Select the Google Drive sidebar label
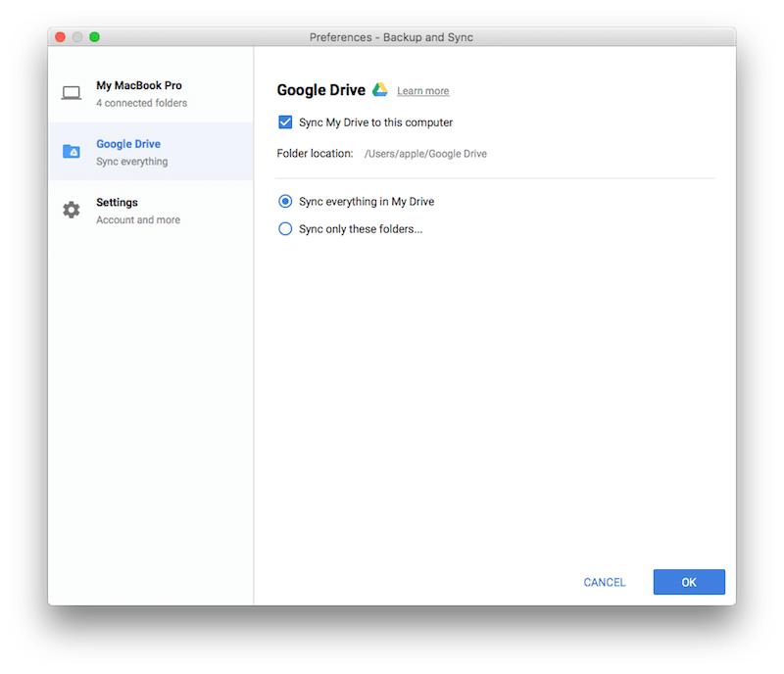 [x=128, y=144]
